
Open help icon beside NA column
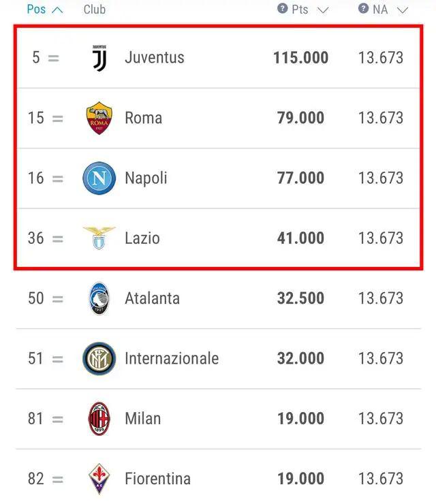click(363, 8)
